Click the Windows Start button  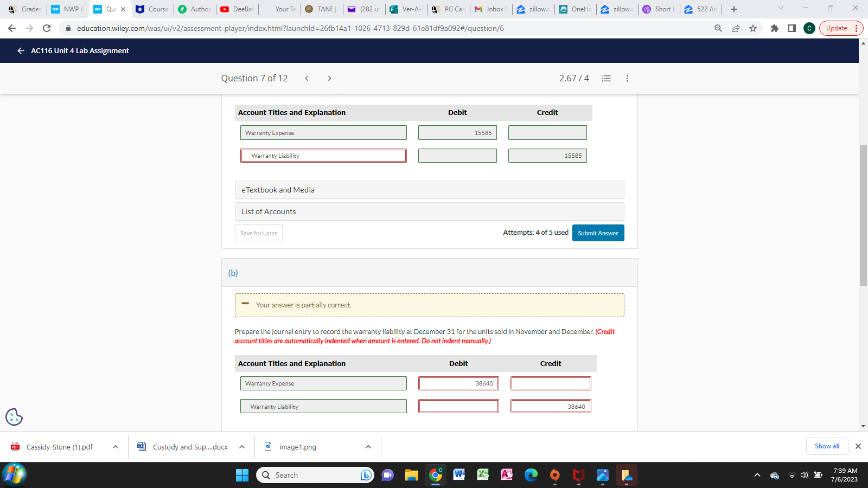(x=242, y=475)
